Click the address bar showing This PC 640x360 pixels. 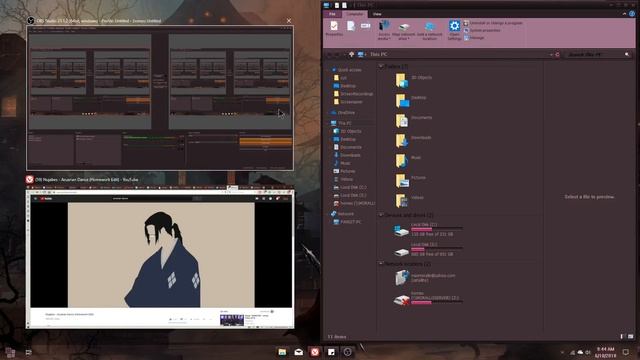pos(452,54)
